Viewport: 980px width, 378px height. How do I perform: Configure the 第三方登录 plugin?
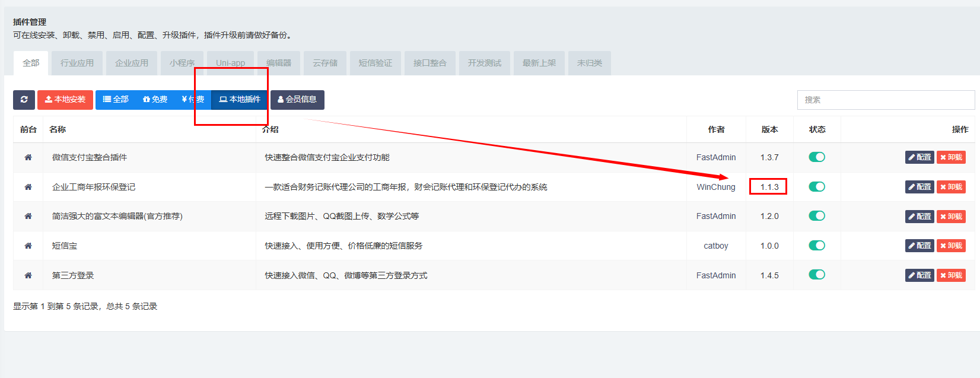pyautogui.click(x=919, y=275)
